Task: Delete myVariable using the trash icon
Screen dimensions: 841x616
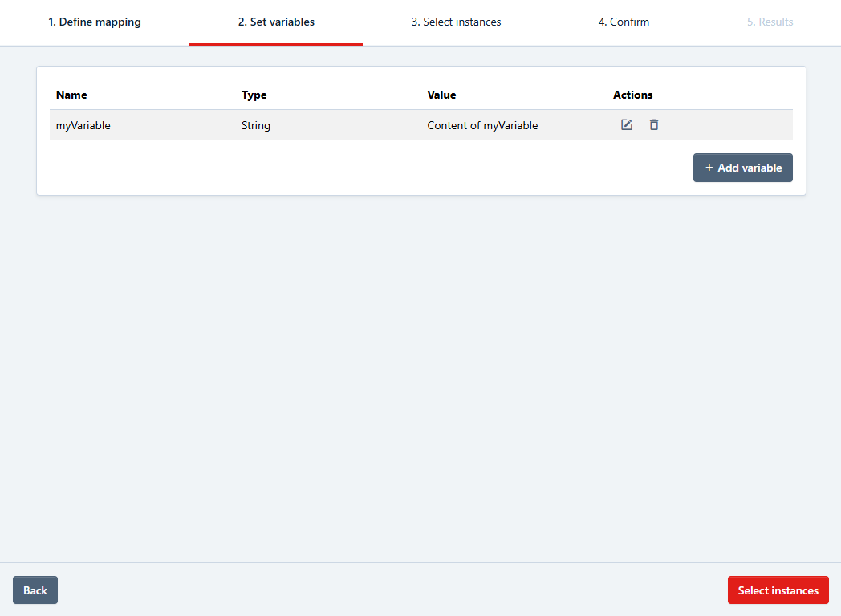Action: (x=654, y=125)
